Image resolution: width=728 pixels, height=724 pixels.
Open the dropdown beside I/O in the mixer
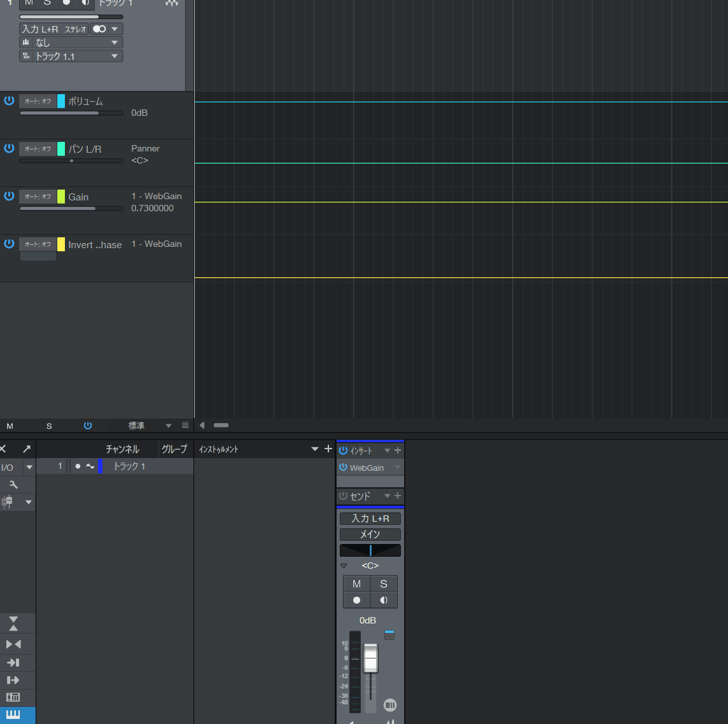point(29,468)
